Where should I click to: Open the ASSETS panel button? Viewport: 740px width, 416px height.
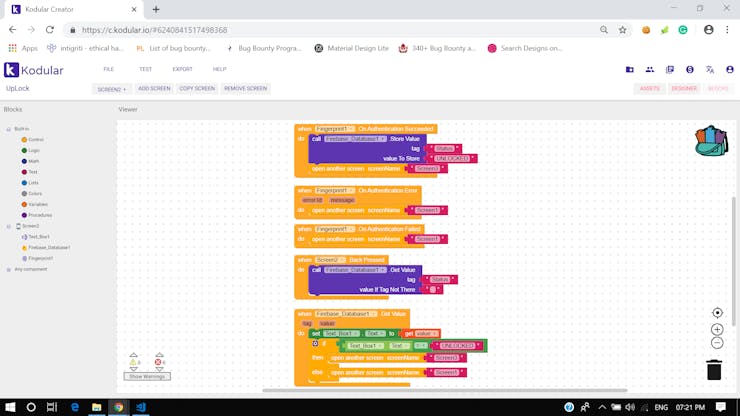[650, 89]
